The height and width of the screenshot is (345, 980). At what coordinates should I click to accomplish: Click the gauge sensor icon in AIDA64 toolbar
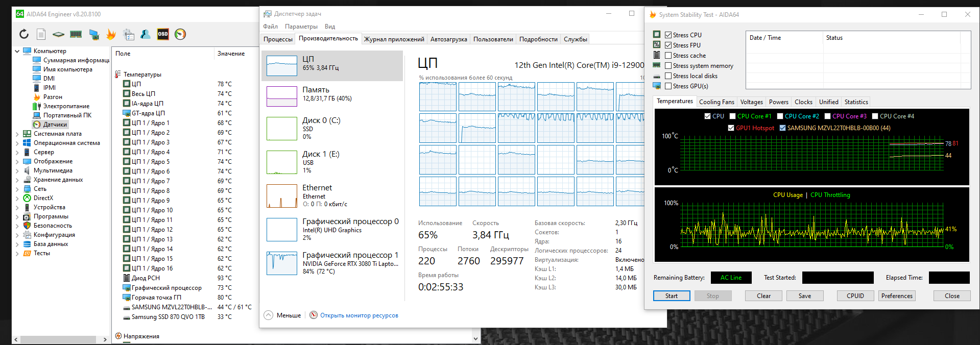(180, 34)
